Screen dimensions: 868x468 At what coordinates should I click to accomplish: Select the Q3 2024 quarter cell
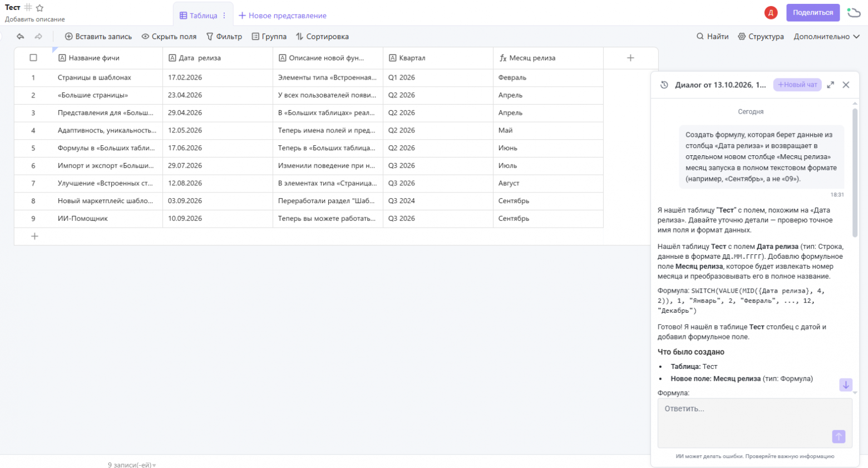438,201
